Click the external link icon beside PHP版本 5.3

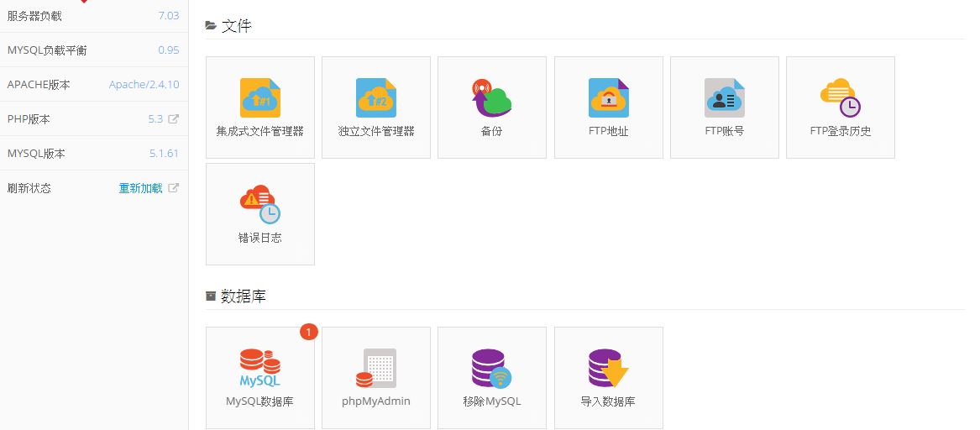coord(174,118)
